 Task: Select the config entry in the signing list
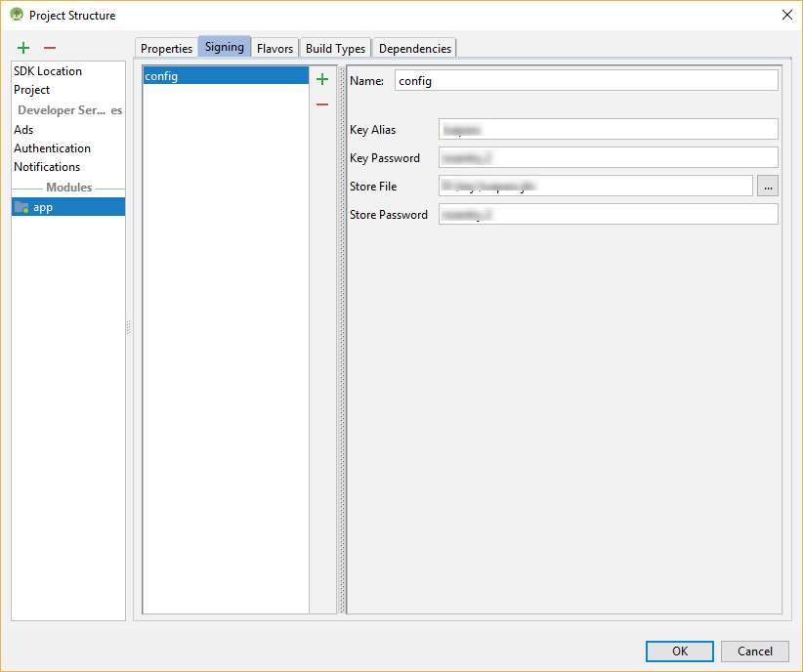(x=225, y=76)
